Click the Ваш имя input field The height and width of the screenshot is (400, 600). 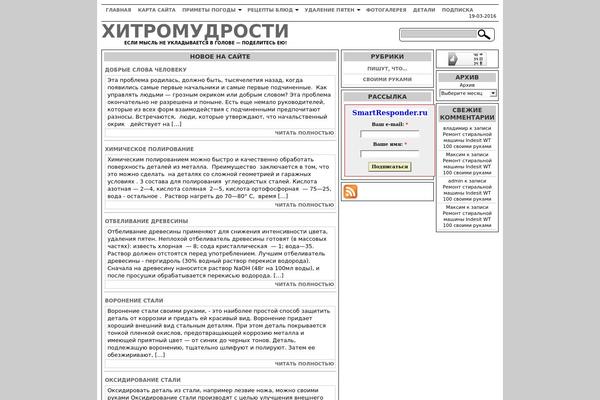point(390,154)
